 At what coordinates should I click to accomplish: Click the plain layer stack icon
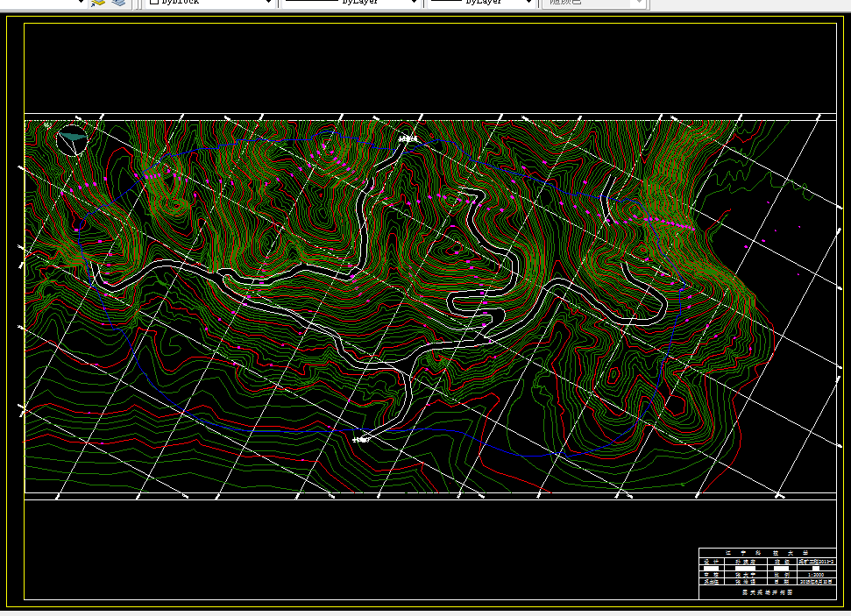(119, 2)
